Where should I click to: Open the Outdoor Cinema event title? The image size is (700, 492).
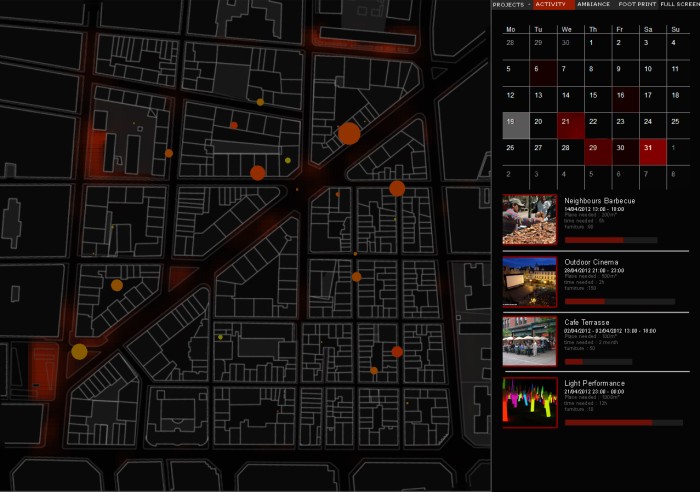(591, 262)
